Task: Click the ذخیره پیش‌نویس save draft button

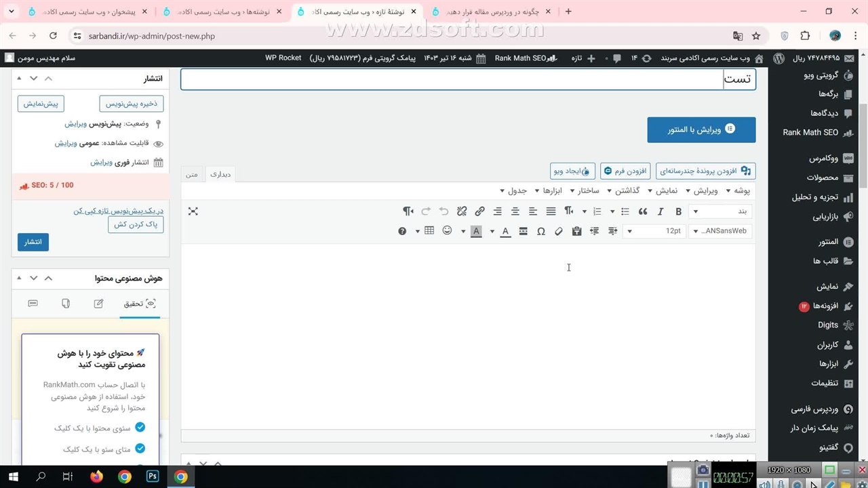Action: tap(132, 104)
